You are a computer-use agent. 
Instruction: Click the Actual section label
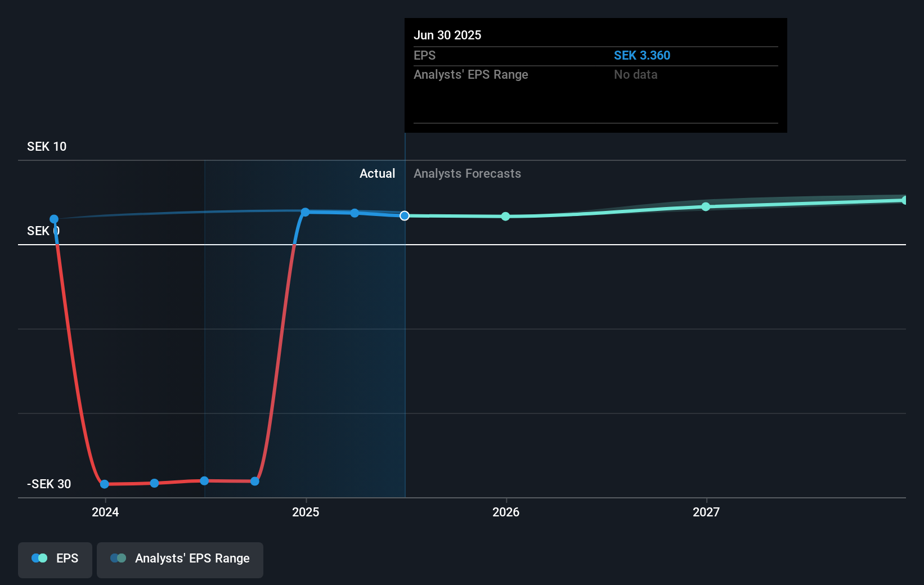(x=377, y=174)
